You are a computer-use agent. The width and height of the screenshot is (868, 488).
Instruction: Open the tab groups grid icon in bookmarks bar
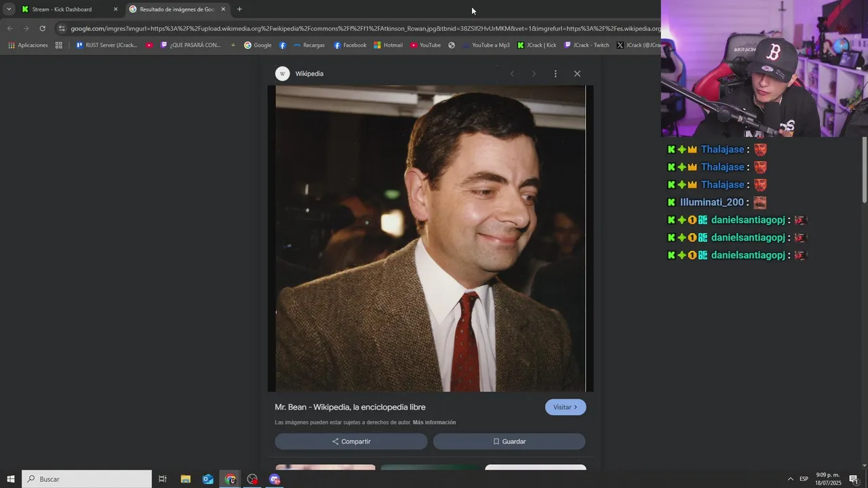[x=59, y=45]
